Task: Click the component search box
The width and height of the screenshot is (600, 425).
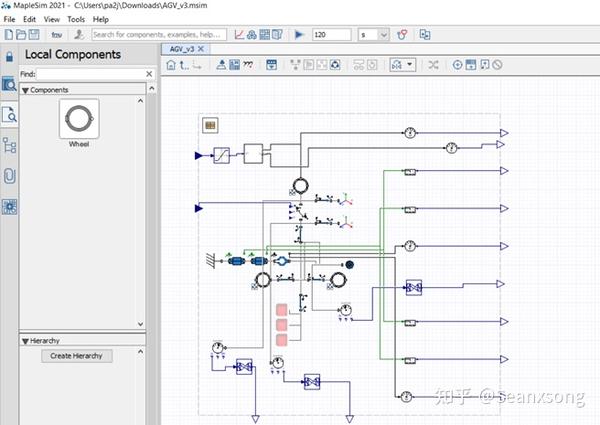Action: pos(157,35)
